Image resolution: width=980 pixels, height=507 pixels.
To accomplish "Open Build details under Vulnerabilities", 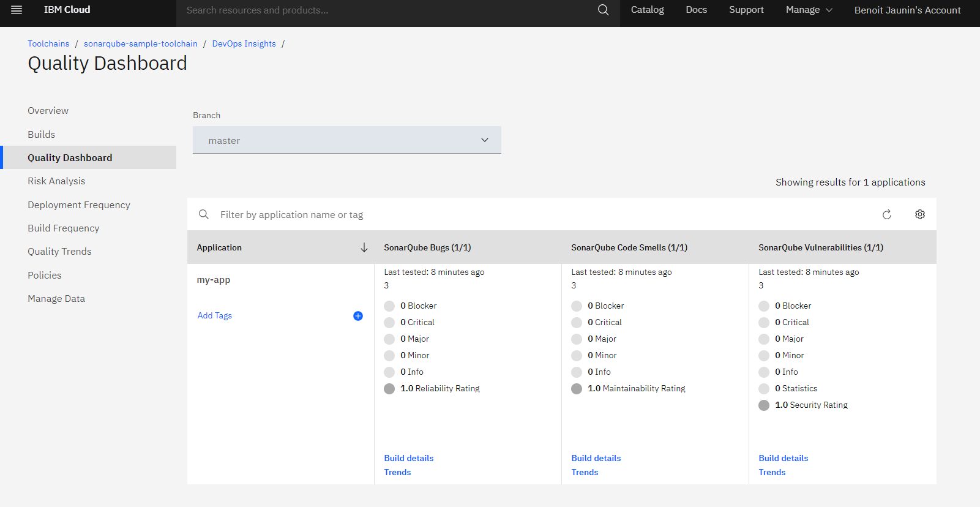I will pos(783,459).
